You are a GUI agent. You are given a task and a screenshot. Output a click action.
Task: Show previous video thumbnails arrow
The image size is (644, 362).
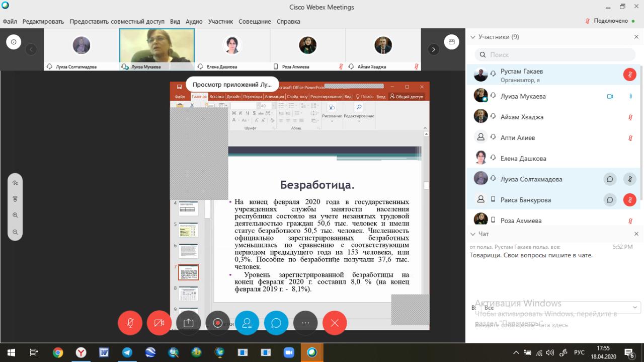click(x=31, y=49)
